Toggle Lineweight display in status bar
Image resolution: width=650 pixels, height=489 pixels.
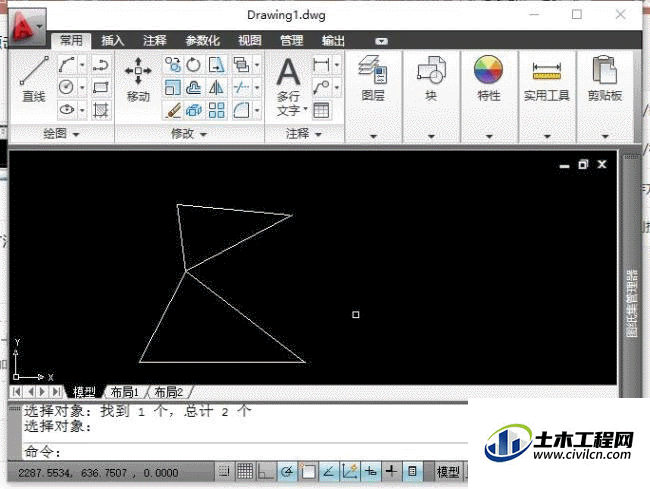click(x=391, y=472)
